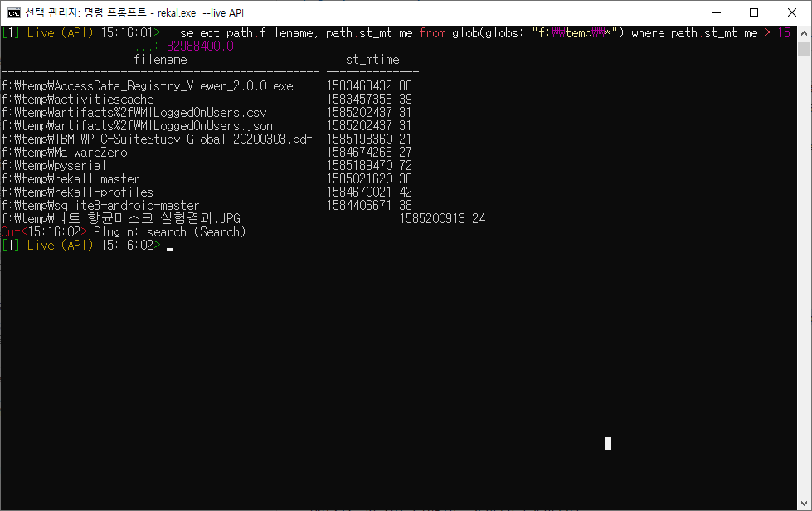Click the mtime value 1585189470.72
The image size is (812, 511).
pos(369,166)
